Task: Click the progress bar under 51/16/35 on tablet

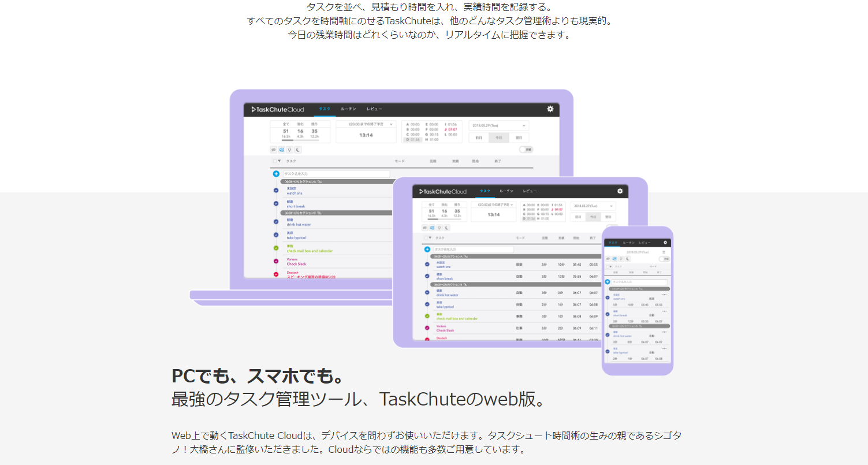Action: (444, 219)
